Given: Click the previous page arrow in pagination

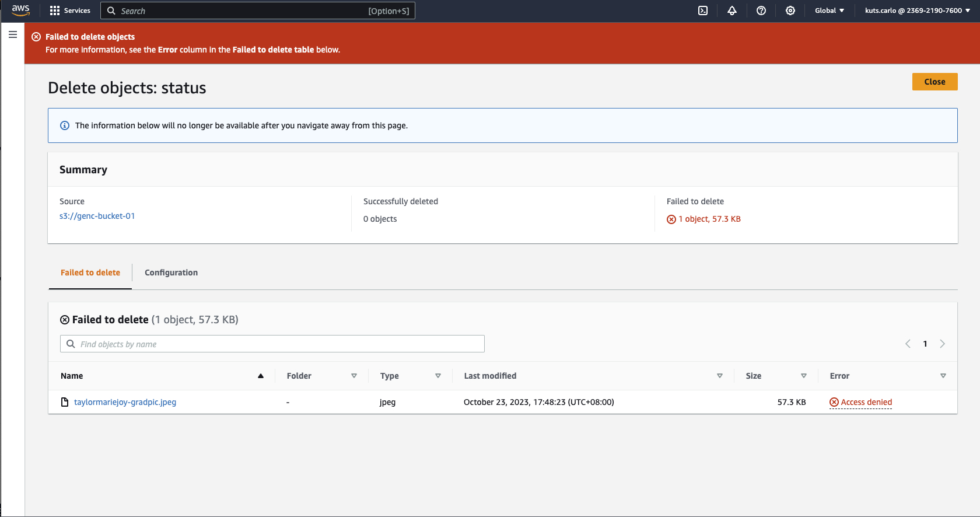Looking at the screenshot, I should 908,344.
